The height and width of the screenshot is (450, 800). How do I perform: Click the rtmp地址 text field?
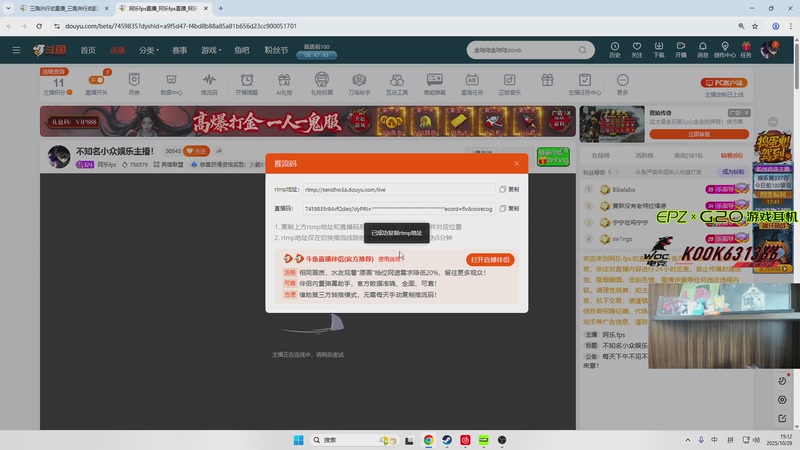click(399, 189)
